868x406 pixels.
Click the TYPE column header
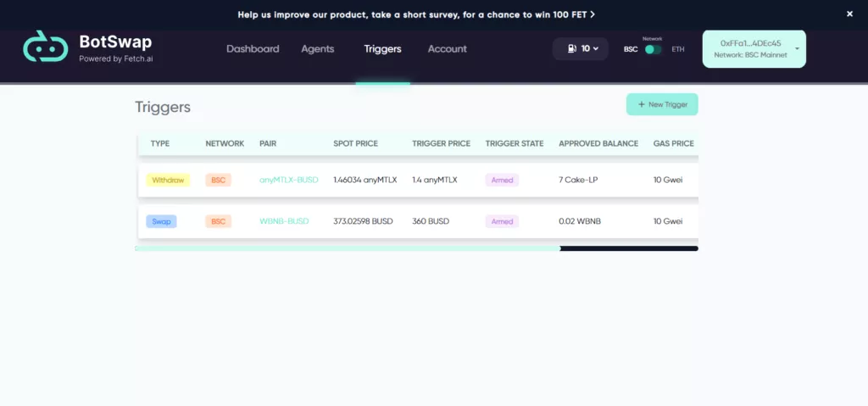pyautogui.click(x=160, y=143)
